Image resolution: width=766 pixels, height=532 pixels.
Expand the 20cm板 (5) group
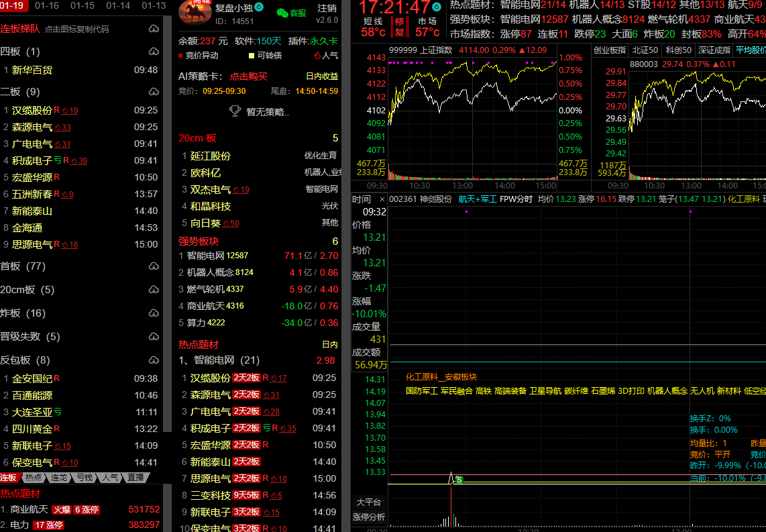click(27, 290)
